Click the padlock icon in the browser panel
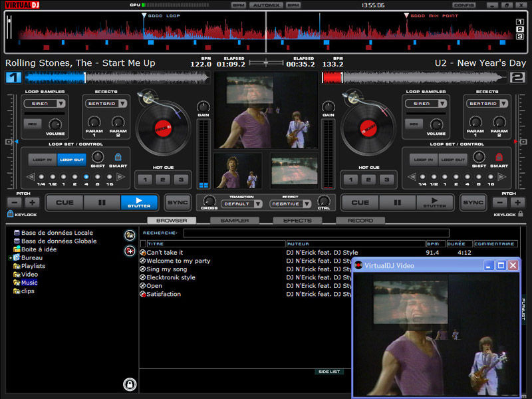This screenshot has width=532, height=399. (130, 384)
